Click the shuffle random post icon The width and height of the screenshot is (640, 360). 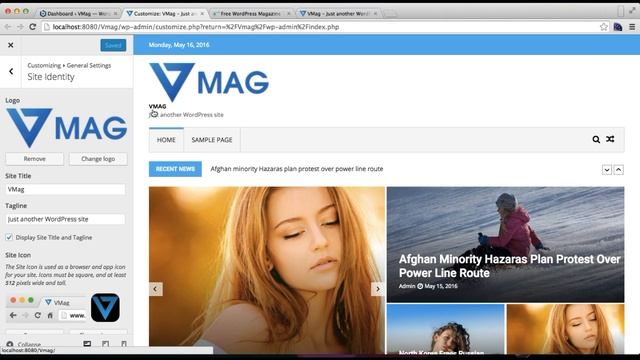coord(610,139)
